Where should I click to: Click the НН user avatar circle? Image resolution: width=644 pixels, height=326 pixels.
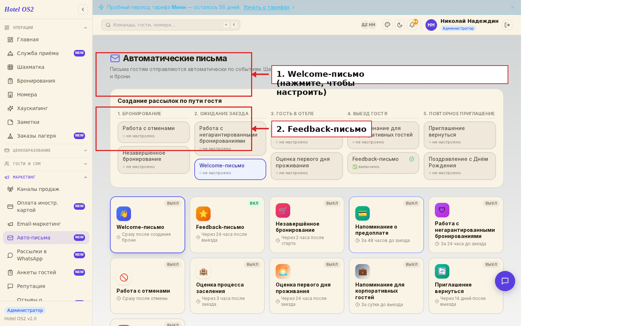click(x=431, y=25)
